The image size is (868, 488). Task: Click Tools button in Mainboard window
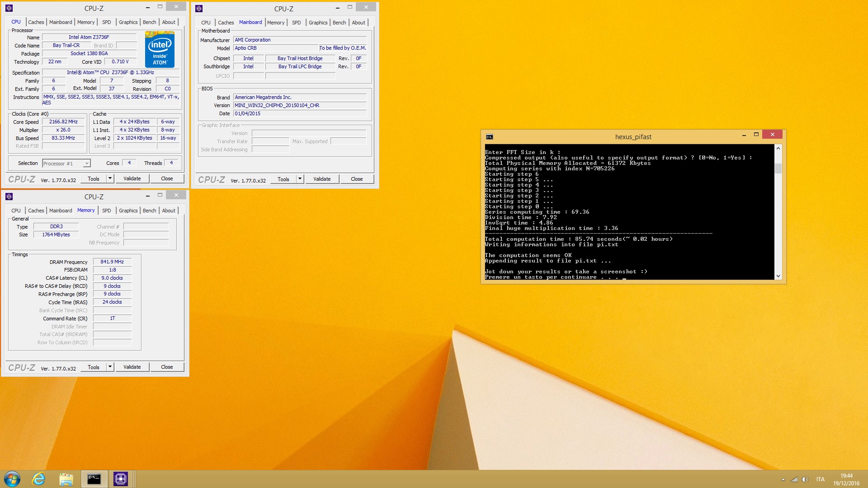tap(283, 179)
